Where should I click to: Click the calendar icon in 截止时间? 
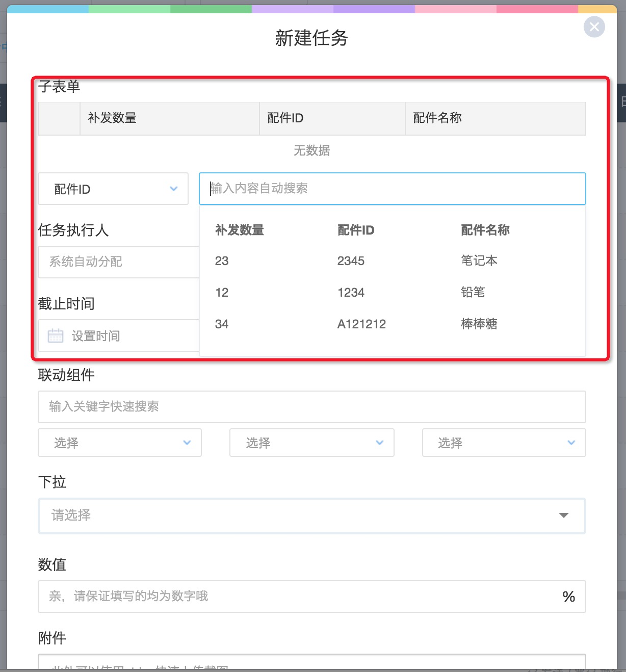tap(56, 335)
